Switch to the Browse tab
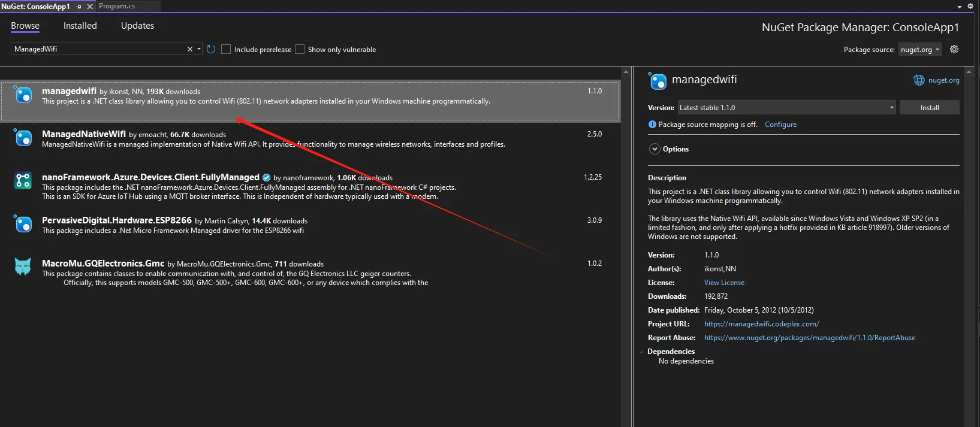This screenshot has height=427, width=980. click(x=25, y=26)
